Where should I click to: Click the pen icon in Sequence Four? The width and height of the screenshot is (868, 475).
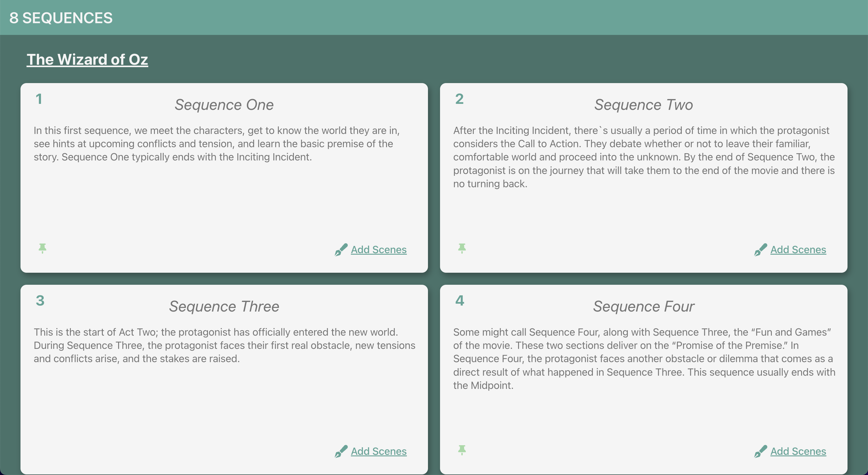760,452
